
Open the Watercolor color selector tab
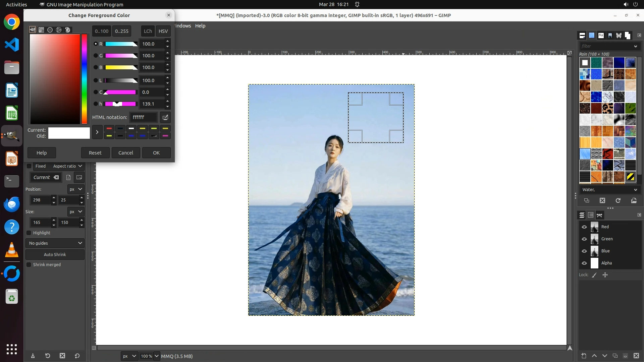pyautogui.click(x=50, y=30)
